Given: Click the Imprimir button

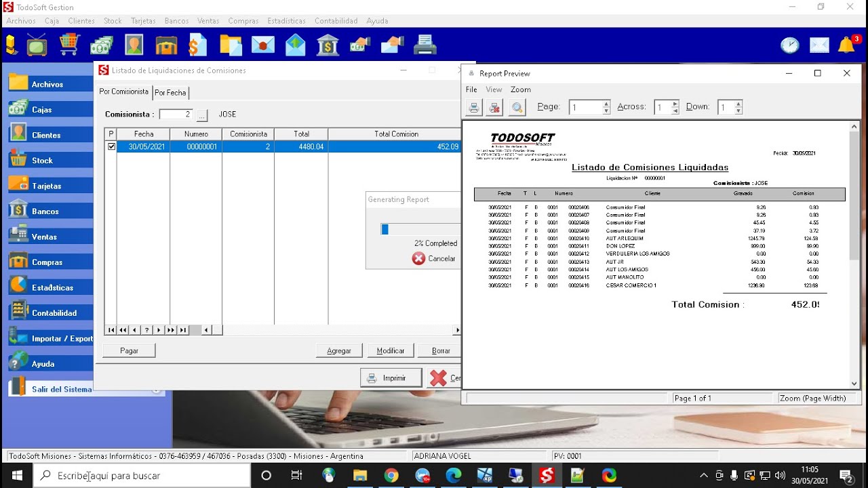Looking at the screenshot, I should (x=391, y=378).
